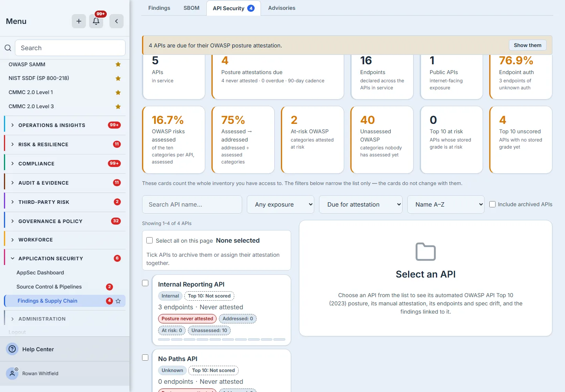Open AppSec Dashboard in the sidebar
Viewport: 565px width, 392px height.
40,273
